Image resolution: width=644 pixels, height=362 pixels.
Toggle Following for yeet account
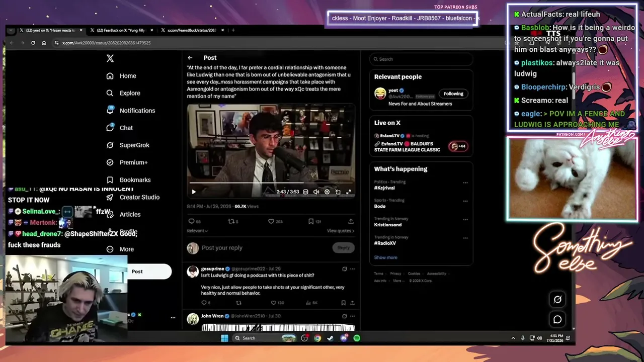click(x=453, y=94)
